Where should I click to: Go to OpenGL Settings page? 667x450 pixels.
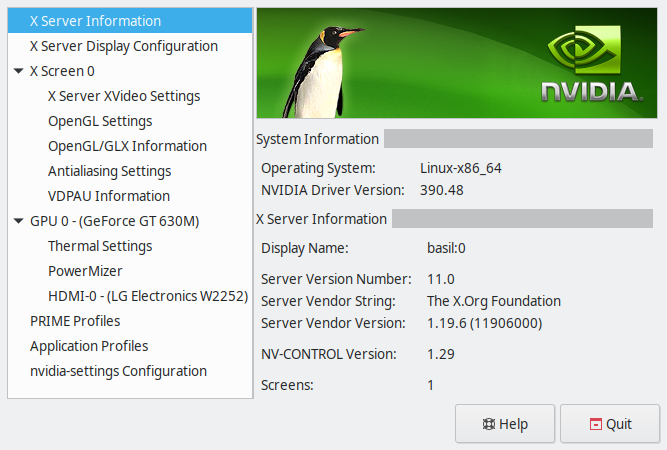(x=100, y=121)
